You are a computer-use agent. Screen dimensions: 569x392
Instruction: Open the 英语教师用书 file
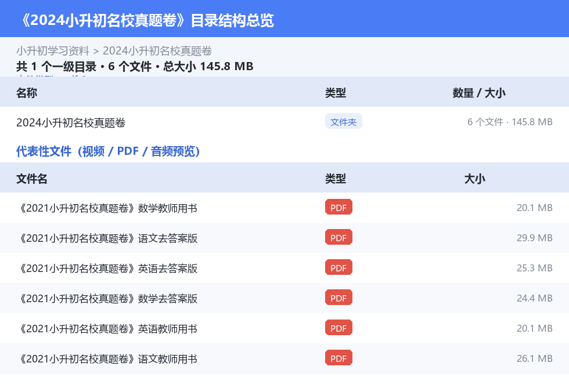107,328
